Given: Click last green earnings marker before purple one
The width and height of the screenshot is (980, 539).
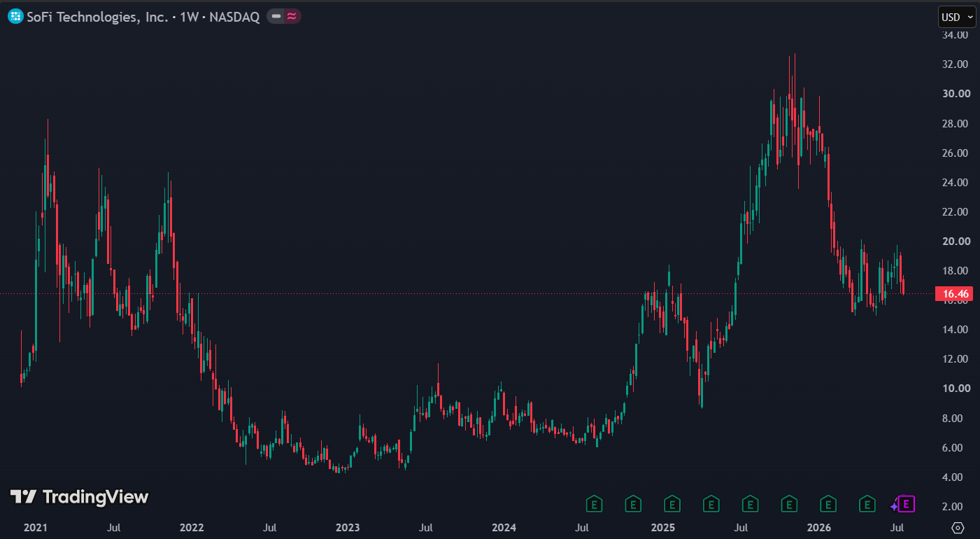Looking at the screenshot, I should pyautogui.click(x=867, y=503).
